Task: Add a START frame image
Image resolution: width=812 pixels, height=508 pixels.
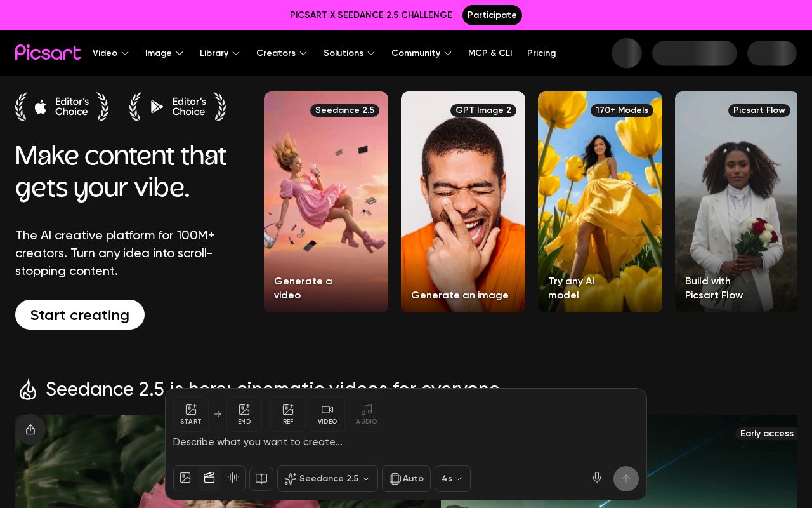Action: pos(191,414)
